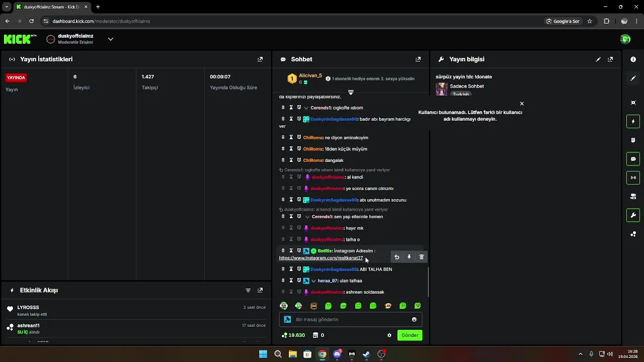This screenshot has width=644, height=362.
Task: Timeout heraa_97 with the hourglass icon
Action: tap(291, 281)
